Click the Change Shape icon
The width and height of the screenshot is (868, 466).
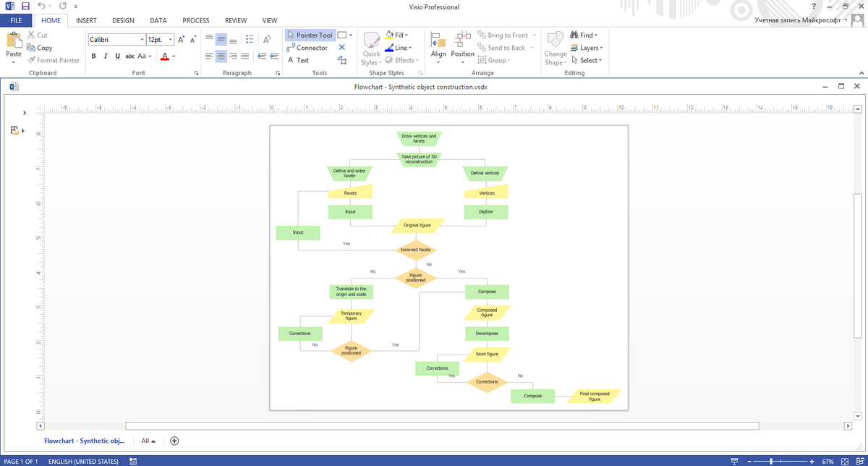pyautogui.click(x=556, y=39)
